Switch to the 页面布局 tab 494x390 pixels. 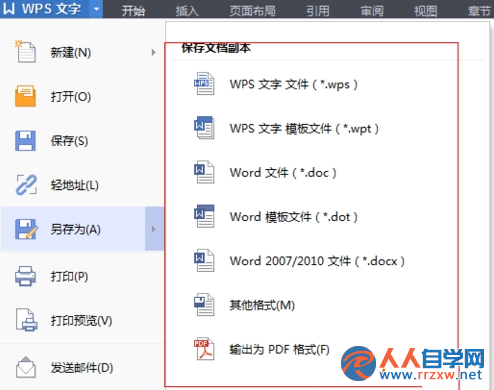point(253,11)
